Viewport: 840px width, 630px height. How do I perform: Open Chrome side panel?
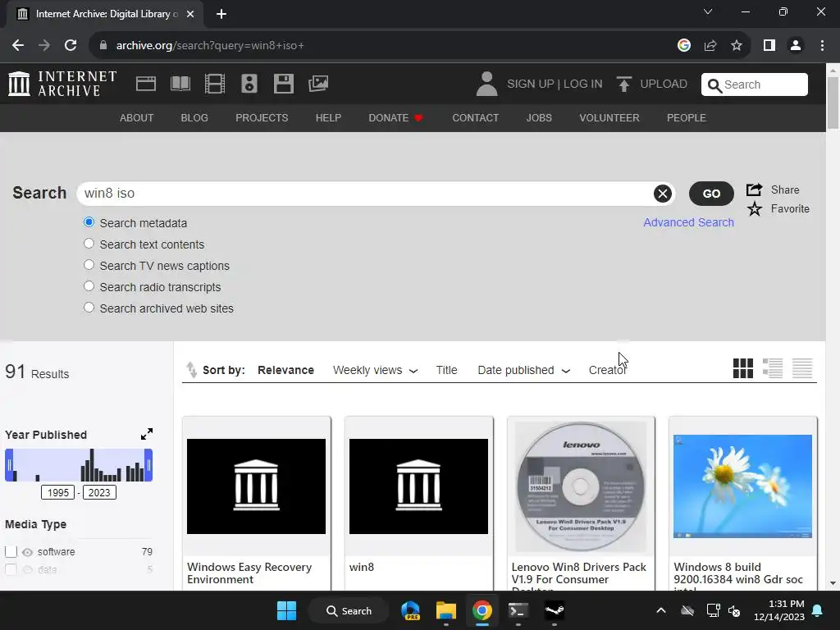pos(769,46)
